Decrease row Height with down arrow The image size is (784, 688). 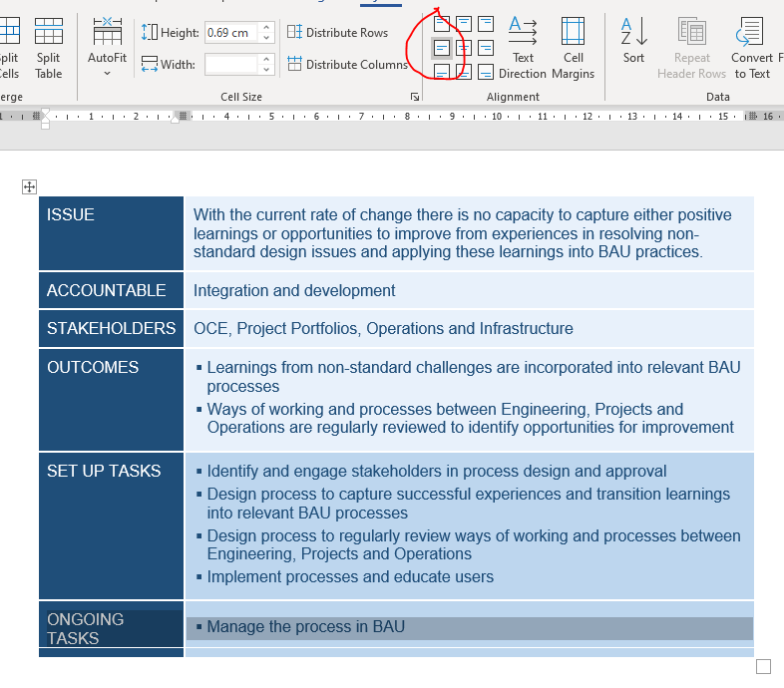[x=266, y=38]
